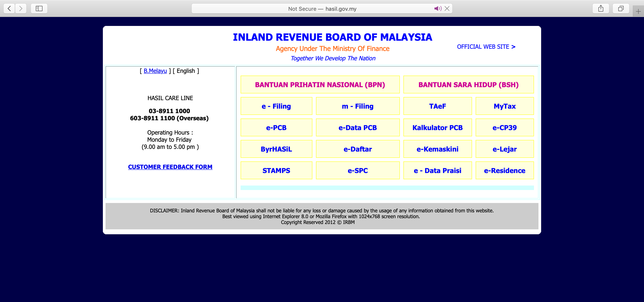
Task: Click 'Agency Under The Ministry Of Finance' text
Action: tap(333, 49)
